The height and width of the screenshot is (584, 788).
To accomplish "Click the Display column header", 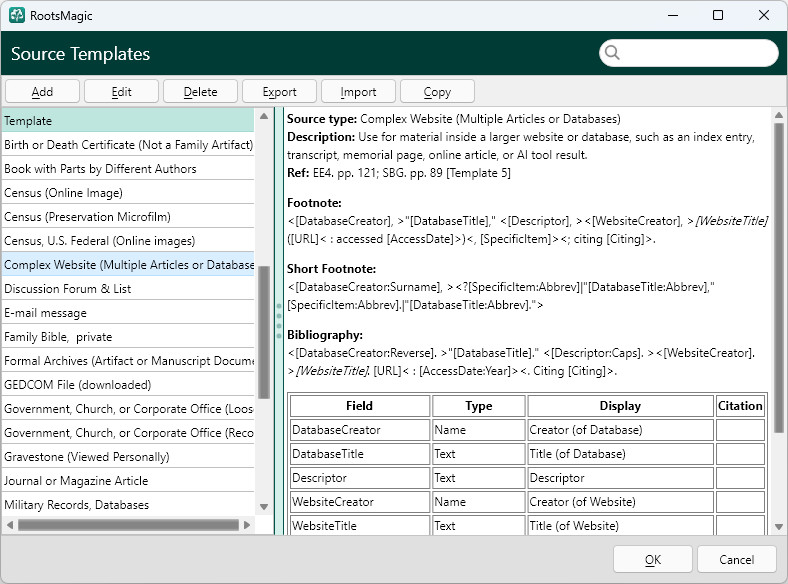I will click(x=620, y=406).
